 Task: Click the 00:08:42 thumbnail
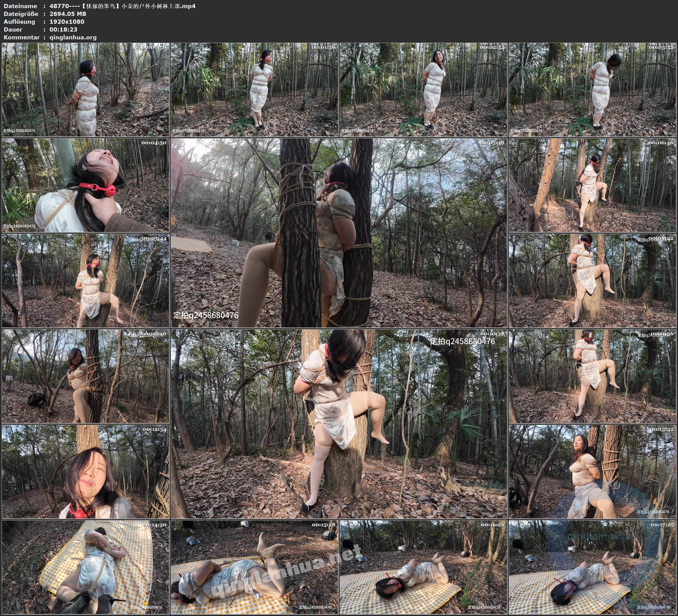coord(593,281)
